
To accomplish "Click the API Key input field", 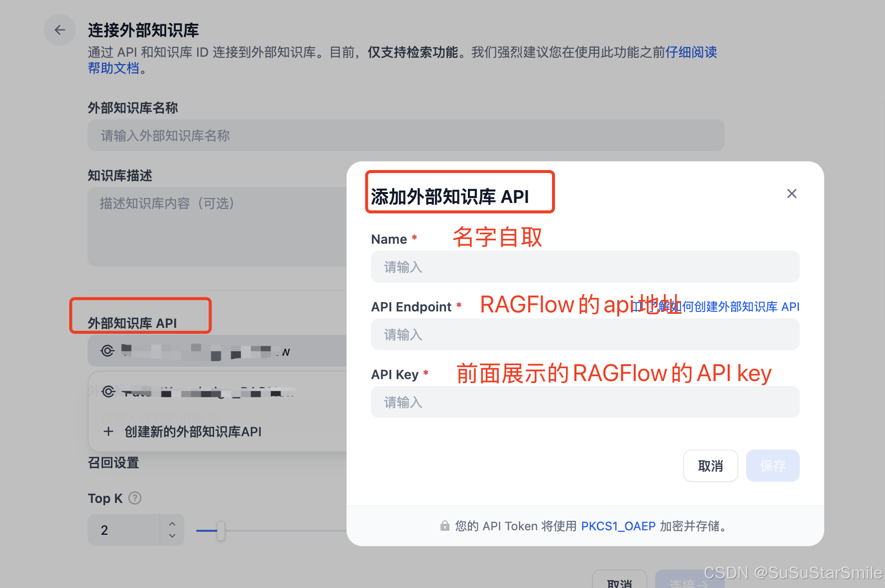I will pyautogui.click(x=585, y=402).
